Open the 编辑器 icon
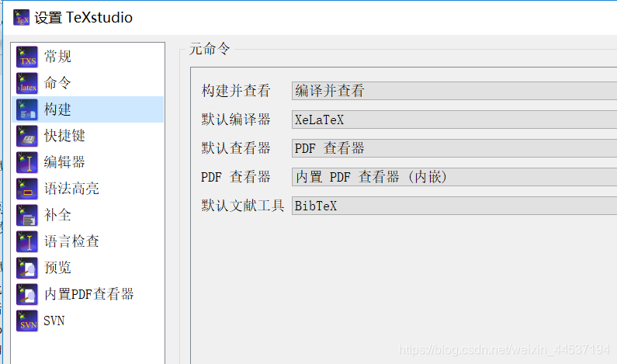Viewport: 617px width, 364px height. coord(27,162)
